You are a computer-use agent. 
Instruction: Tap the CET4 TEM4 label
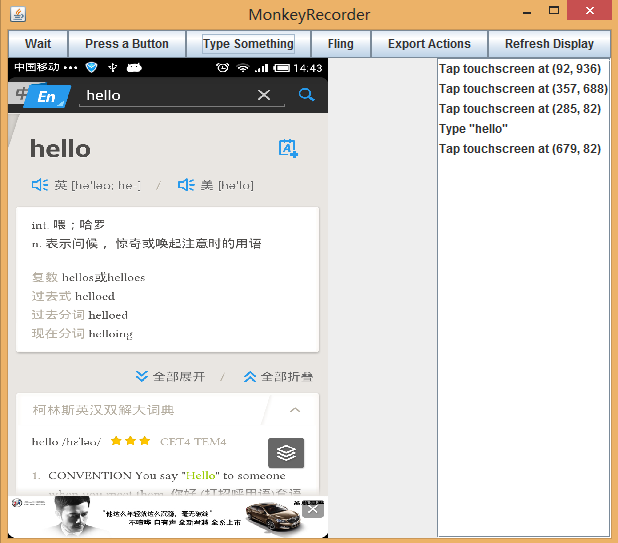(193, 441)
